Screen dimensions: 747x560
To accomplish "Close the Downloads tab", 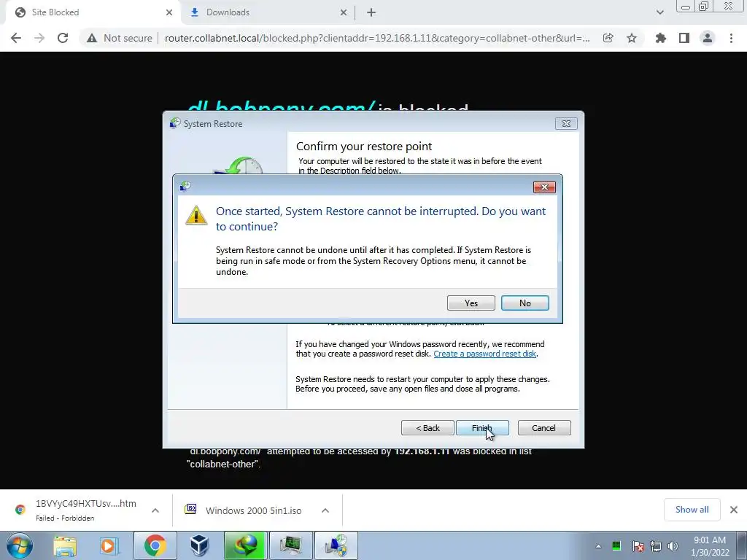I will (x=343, y=13).
